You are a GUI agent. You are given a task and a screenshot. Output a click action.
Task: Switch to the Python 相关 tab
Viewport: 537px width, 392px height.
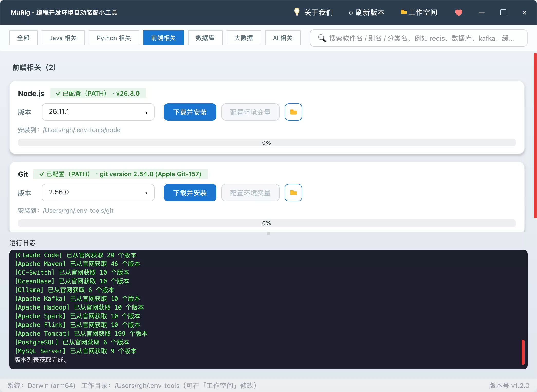[114, 38]
